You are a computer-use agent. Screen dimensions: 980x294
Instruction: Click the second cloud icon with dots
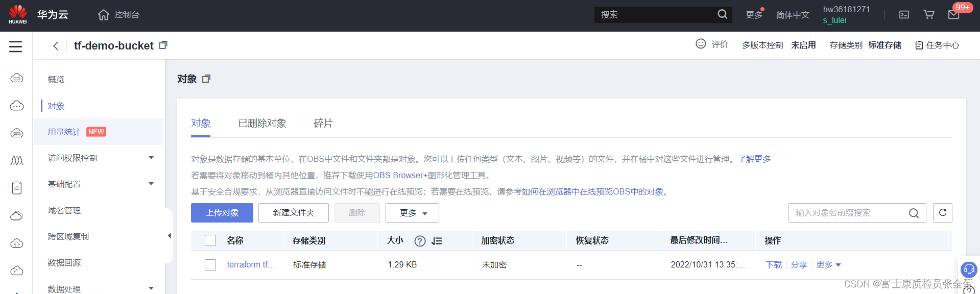(17, 106)
